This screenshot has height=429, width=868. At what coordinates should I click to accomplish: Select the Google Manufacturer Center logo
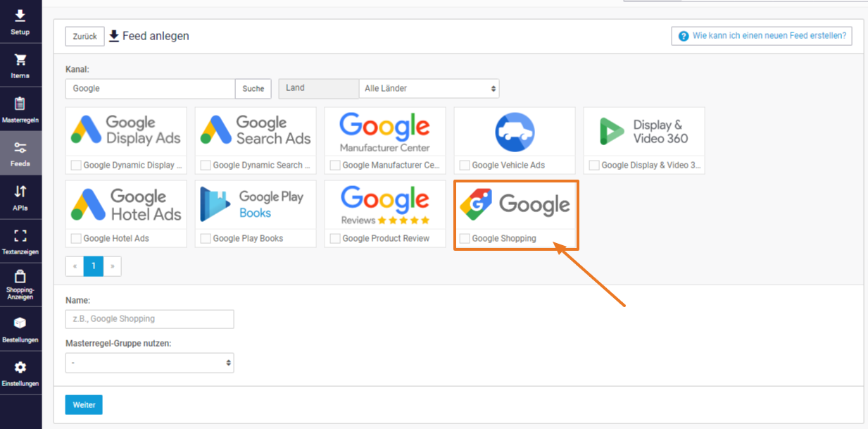pyautogui.click(x=385, y=131)
